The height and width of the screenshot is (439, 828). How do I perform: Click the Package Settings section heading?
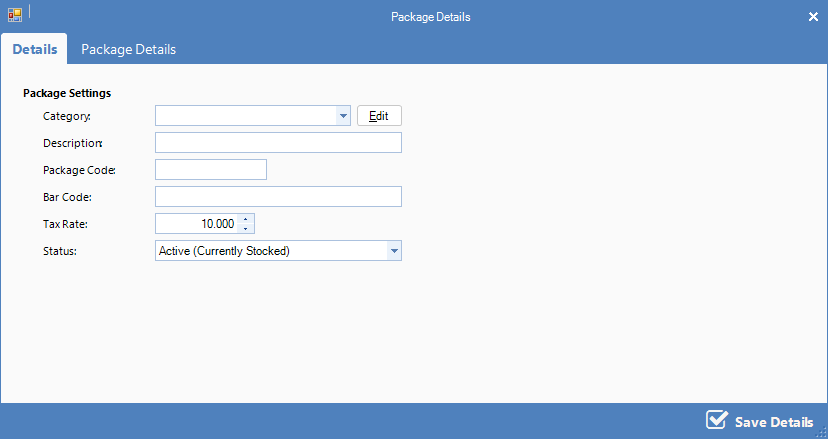pyautogui.click(x=67, y=93)
